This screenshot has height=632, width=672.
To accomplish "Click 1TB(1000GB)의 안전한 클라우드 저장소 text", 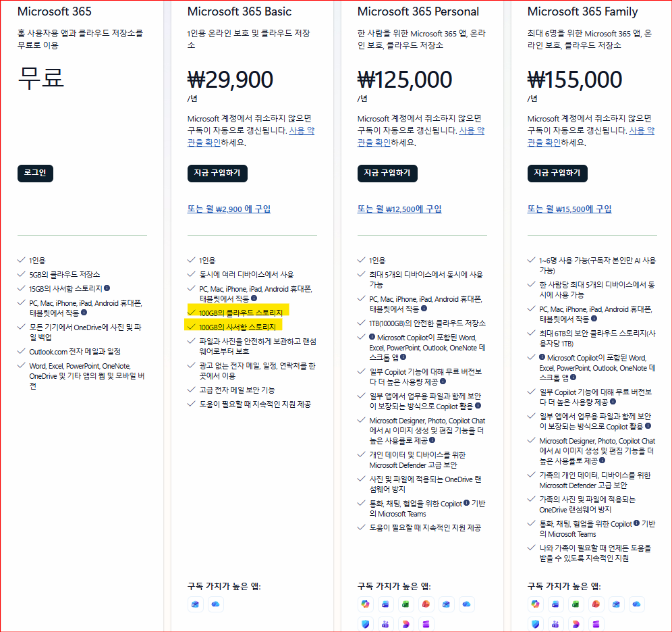I will tap(427, 323).
